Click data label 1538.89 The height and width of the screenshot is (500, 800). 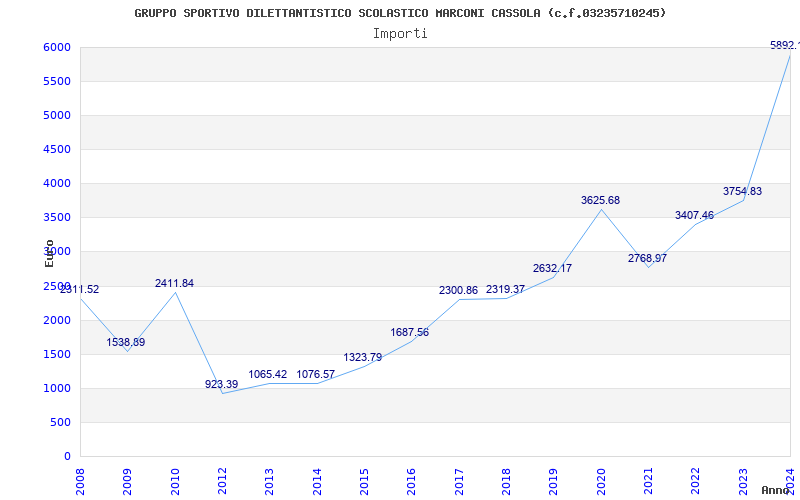[126, 342]
